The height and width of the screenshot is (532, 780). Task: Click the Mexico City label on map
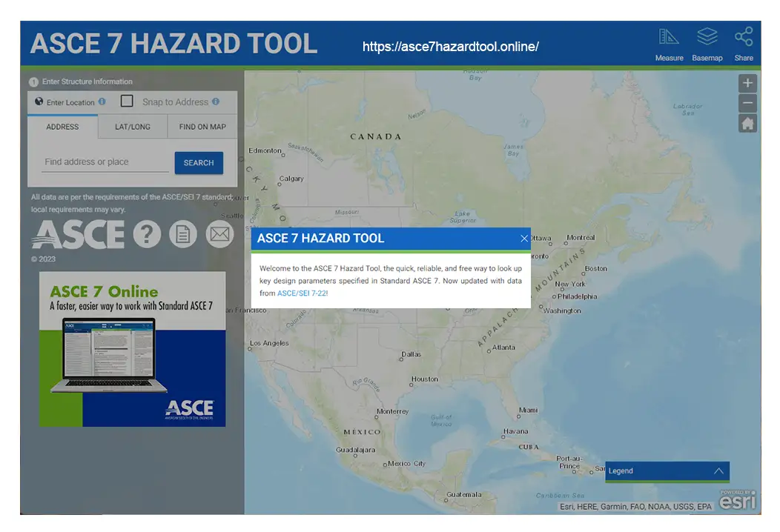pos(406,463)
